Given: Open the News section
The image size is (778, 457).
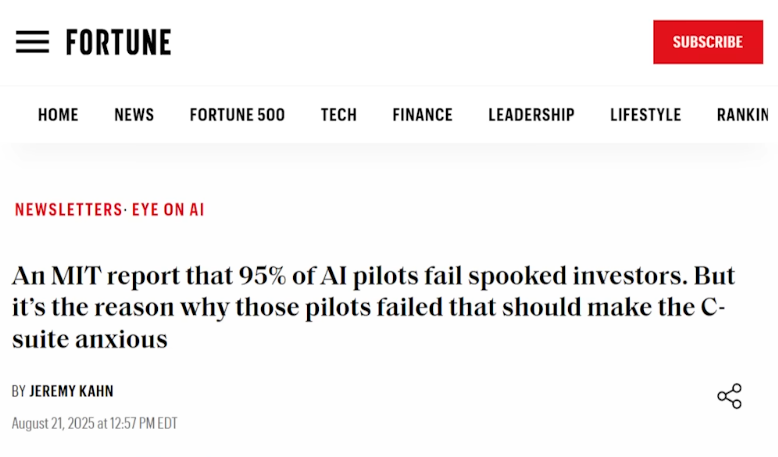Looking at the screenshot, I should (x=134, y=115).
